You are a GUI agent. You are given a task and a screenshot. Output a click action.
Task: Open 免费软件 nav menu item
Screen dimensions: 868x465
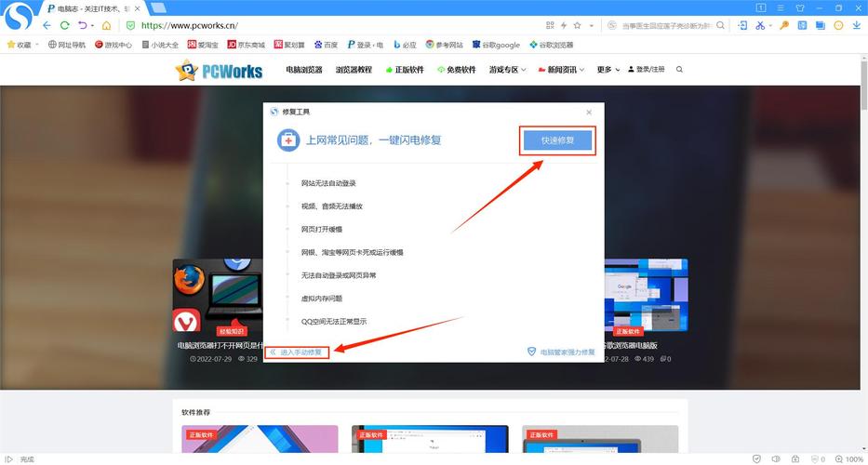point(457,70)
